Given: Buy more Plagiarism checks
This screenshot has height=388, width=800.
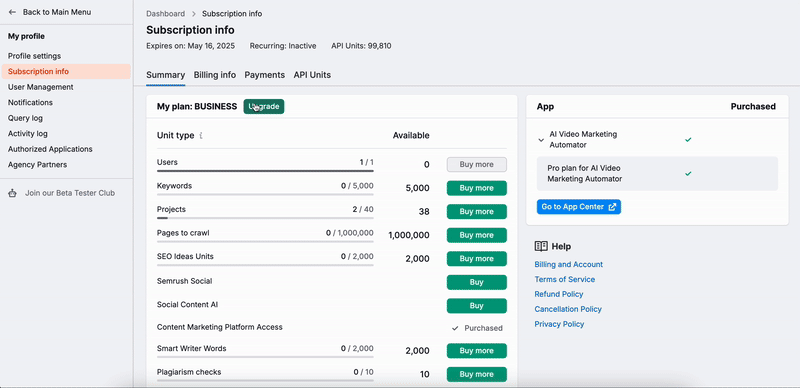Looking at the screenshot, I should [477, 374].
